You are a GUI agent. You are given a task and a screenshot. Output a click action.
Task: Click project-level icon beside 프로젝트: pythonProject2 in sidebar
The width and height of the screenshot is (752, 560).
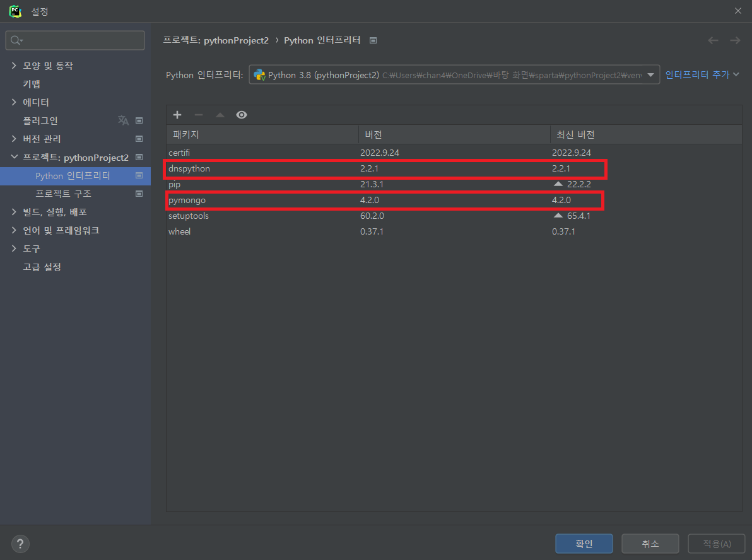[x=139, y=157]
